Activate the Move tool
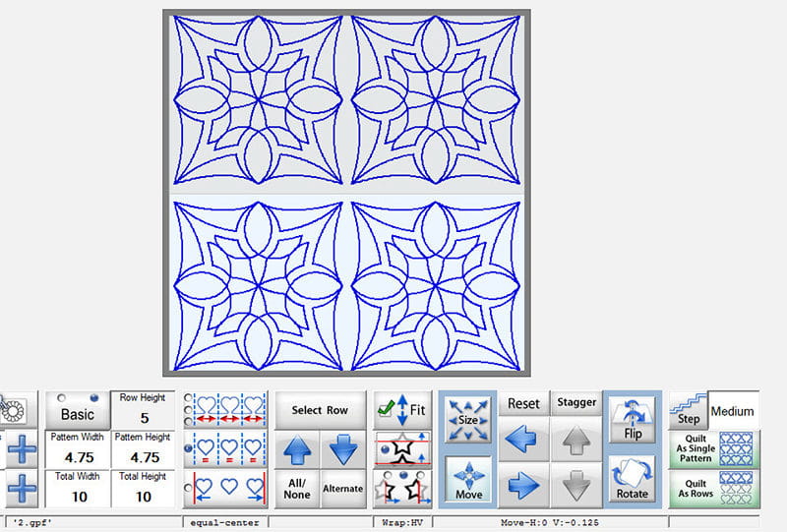The width and height of the screenshot is (787, 532). tap(467, 481)
